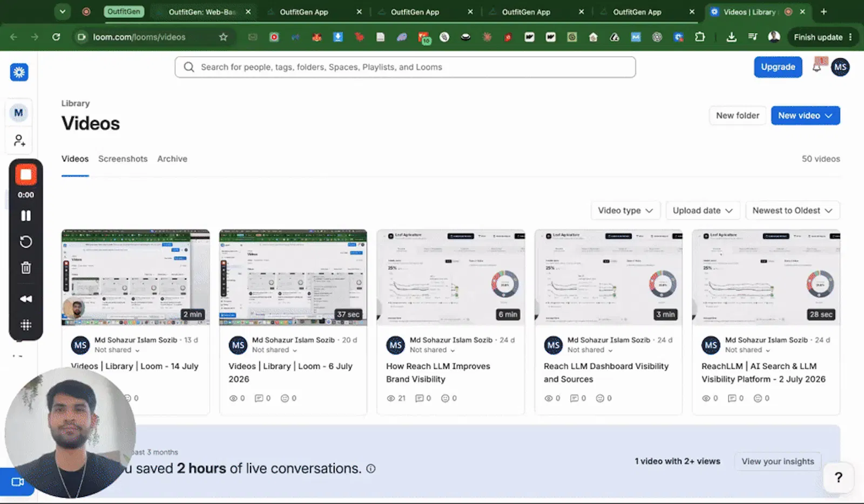Open the 6 min video thumbnail
The width and height of the screenshot is (864, 504).
(x=451, y=277)
